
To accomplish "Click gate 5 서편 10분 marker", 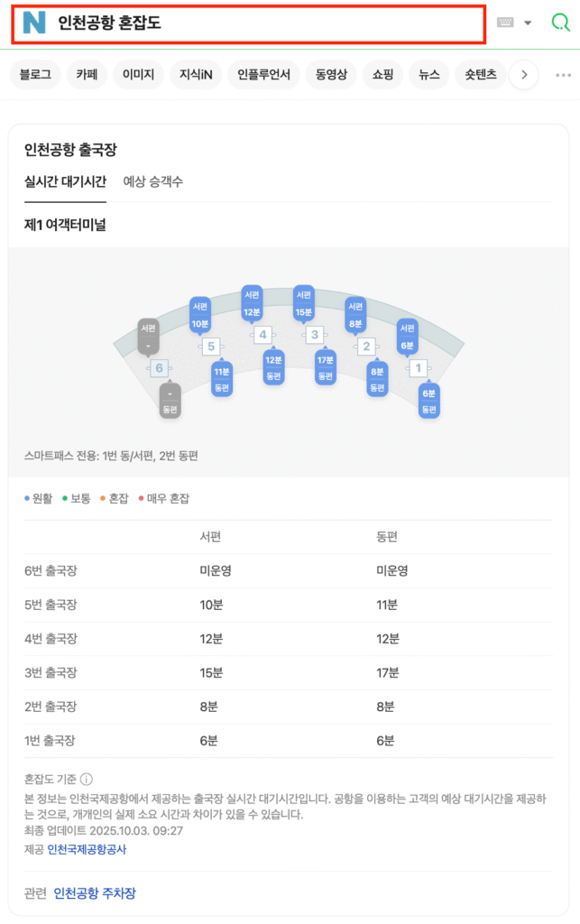I will [200, 314].
